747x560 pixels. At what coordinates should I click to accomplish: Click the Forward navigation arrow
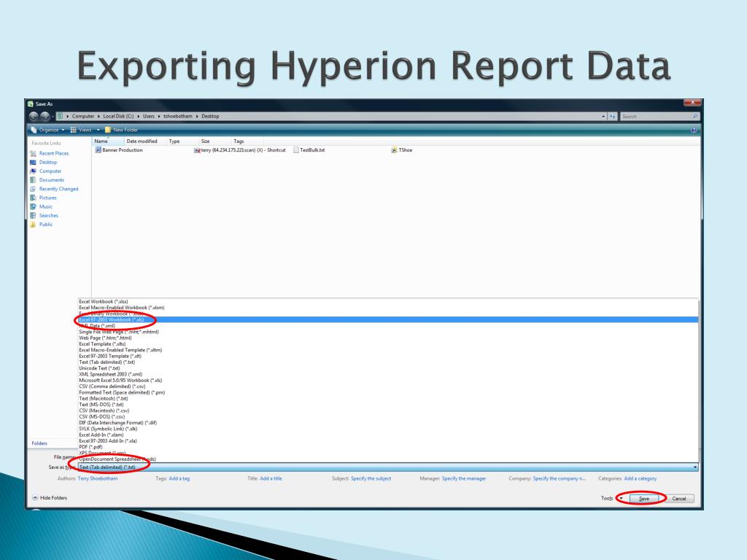(x=44, y=116)
